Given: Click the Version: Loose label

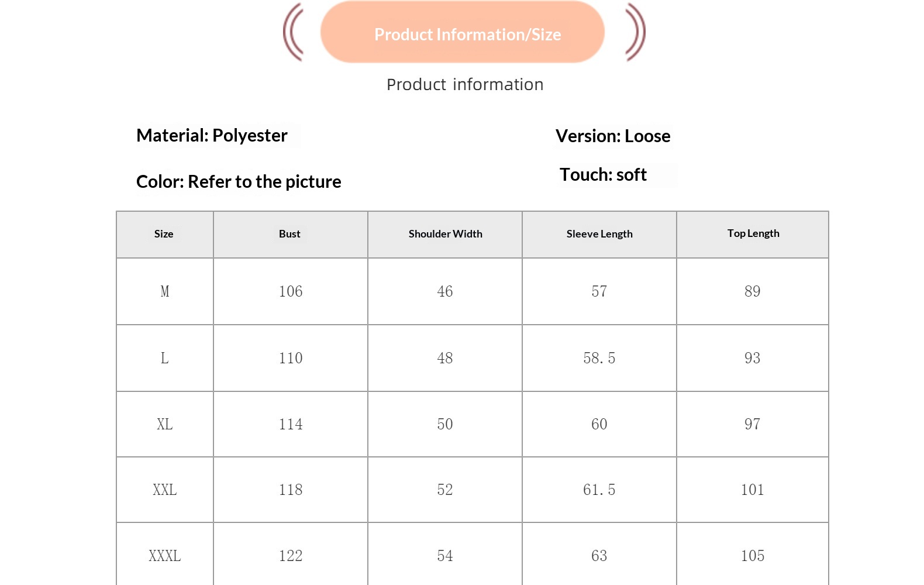Looking at the screenshot, I should tap(613, 136).
